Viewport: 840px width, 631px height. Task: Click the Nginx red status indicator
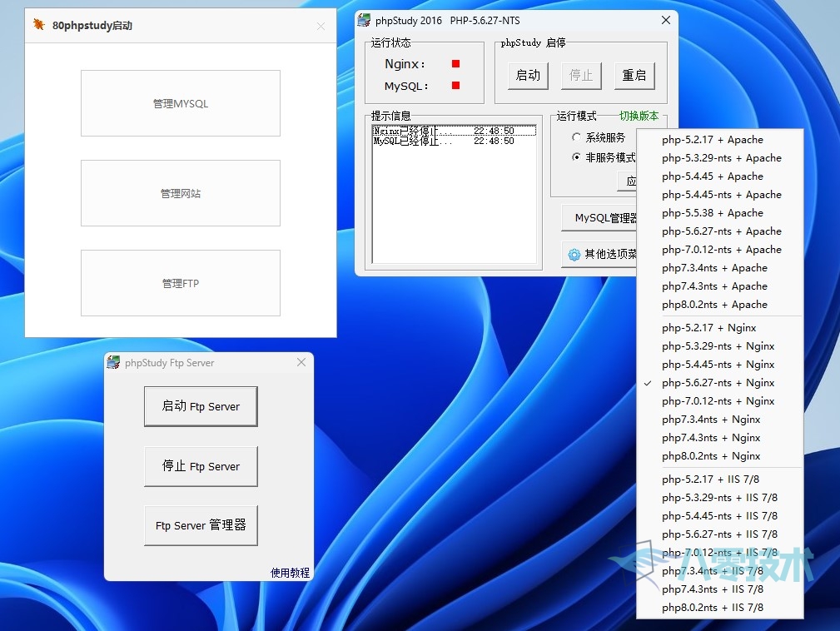pos(456,64)
